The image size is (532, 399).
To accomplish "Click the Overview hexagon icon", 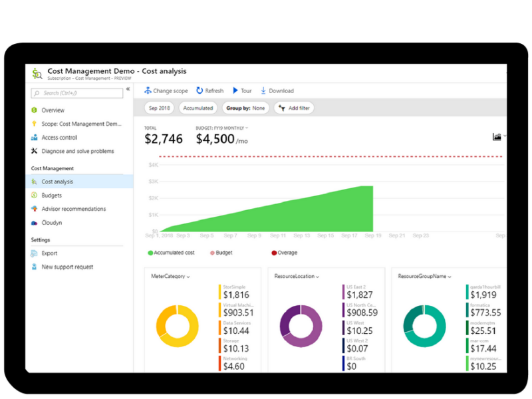I will pyautogui.click(x=34, y=110).
